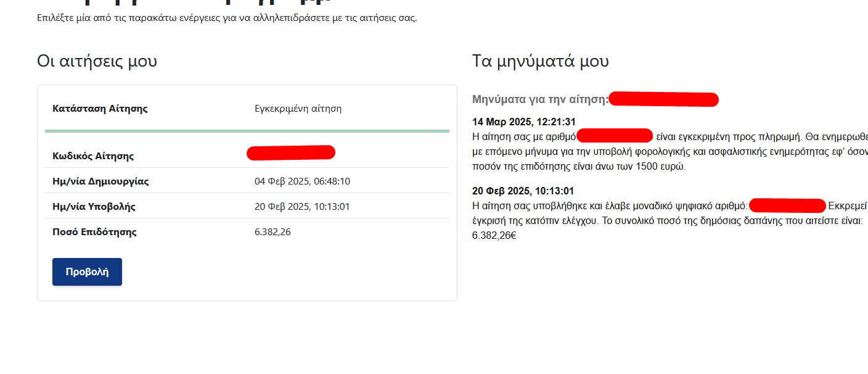The height and width of the screenshot is (374, 868).
Task: Click submission date 20 Φεβ 2025 in the table
Action: pos(302,207)
